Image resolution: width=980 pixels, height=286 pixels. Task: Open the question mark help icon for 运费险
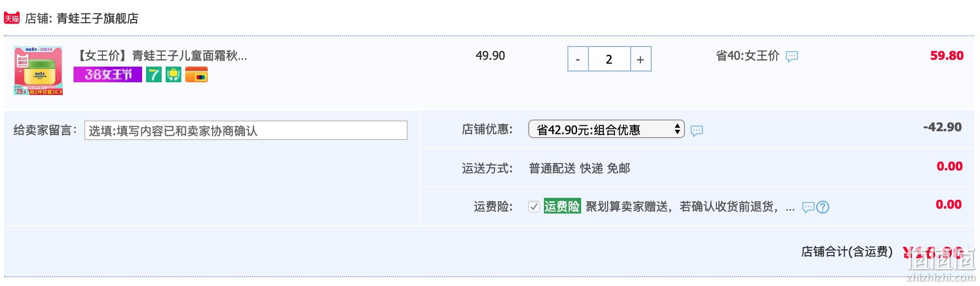pyautogui.click(x=823, y=207)
